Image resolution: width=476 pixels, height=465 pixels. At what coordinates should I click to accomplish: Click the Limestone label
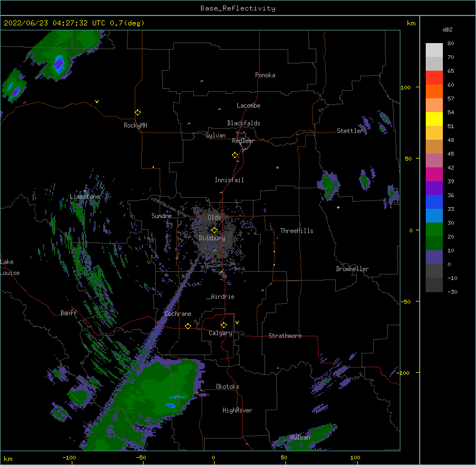click(84, 197)
